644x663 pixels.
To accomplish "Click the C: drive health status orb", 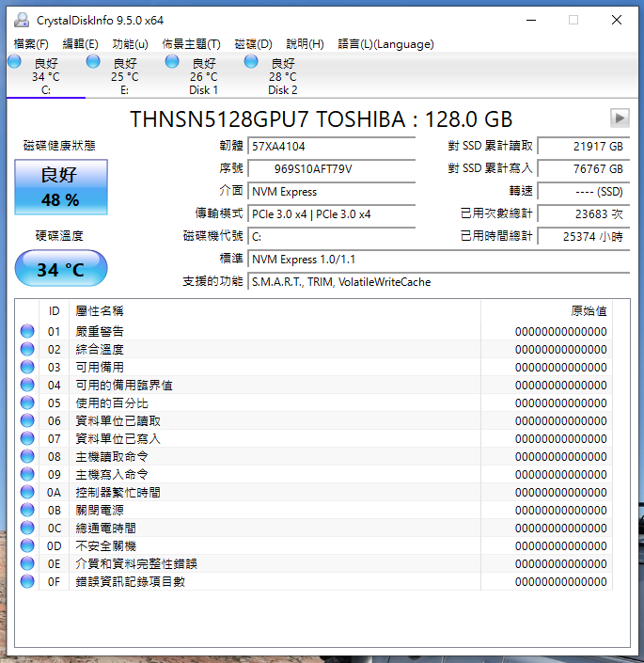I will 14,61.
